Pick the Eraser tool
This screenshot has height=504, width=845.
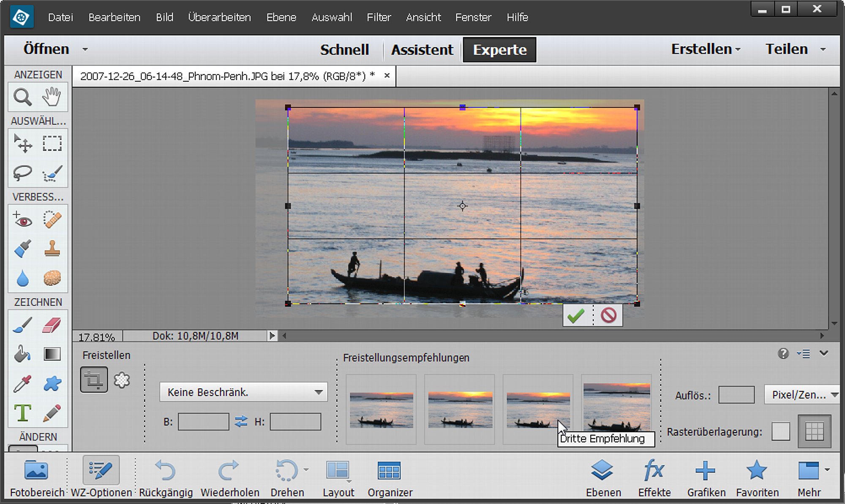pos(52,325)
